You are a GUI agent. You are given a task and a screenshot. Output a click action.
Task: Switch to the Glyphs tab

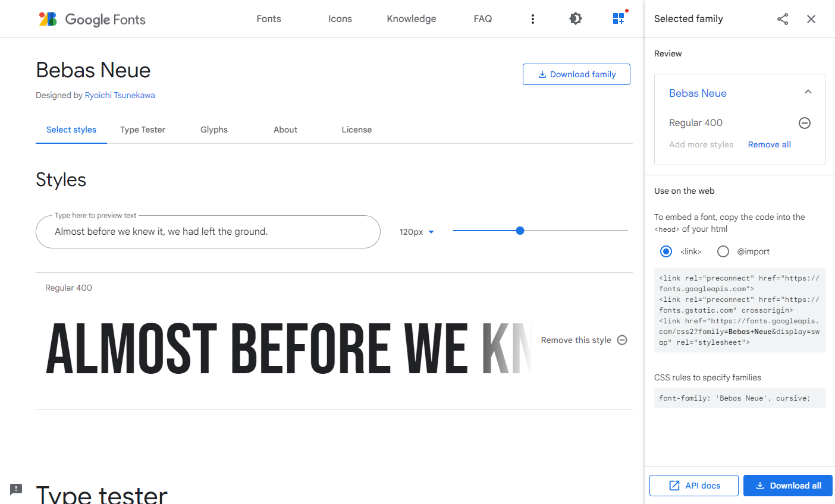tap(214, 130)
